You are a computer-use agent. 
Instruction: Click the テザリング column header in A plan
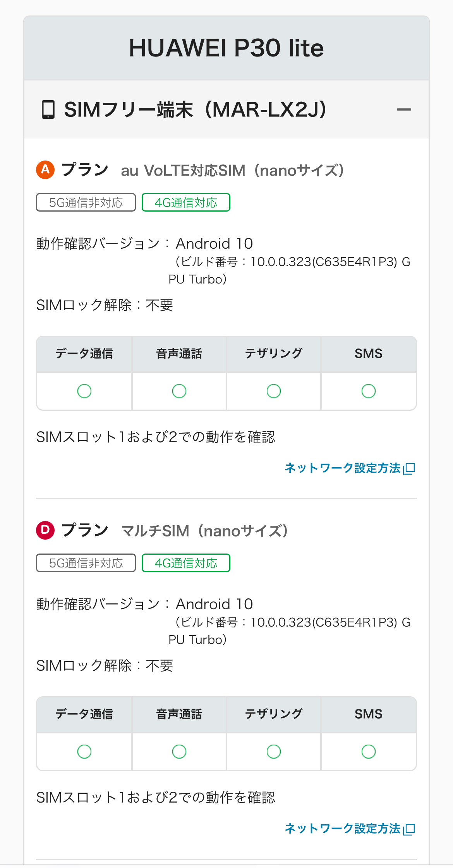[x=274, y=354]
